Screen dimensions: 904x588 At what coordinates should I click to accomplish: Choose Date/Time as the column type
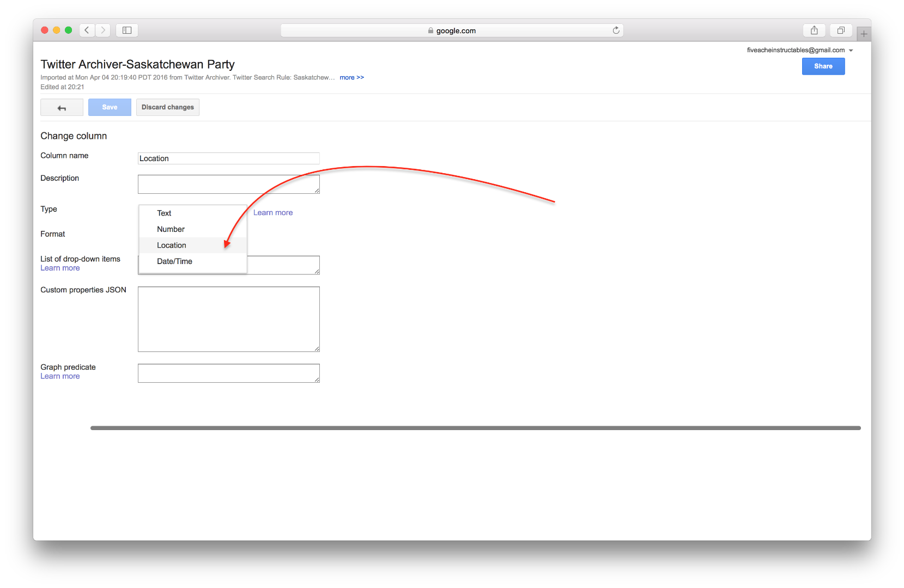click(x=174, y=261)
